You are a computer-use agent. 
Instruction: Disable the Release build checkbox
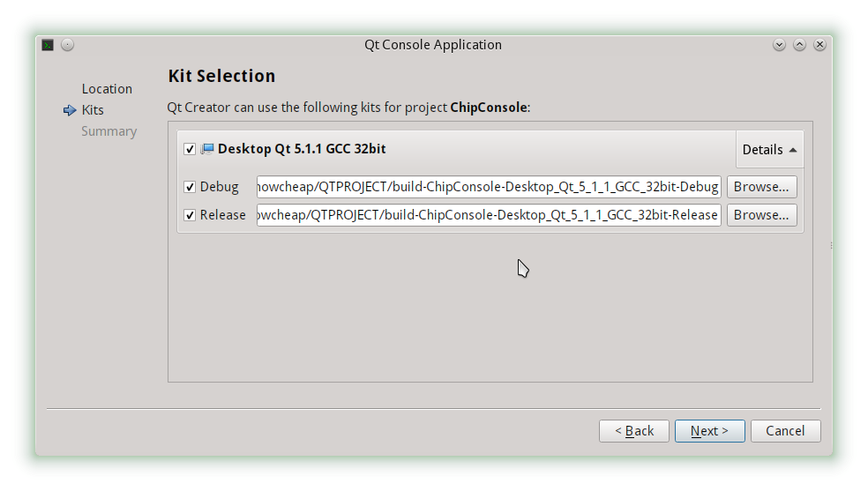coord(190,215)
